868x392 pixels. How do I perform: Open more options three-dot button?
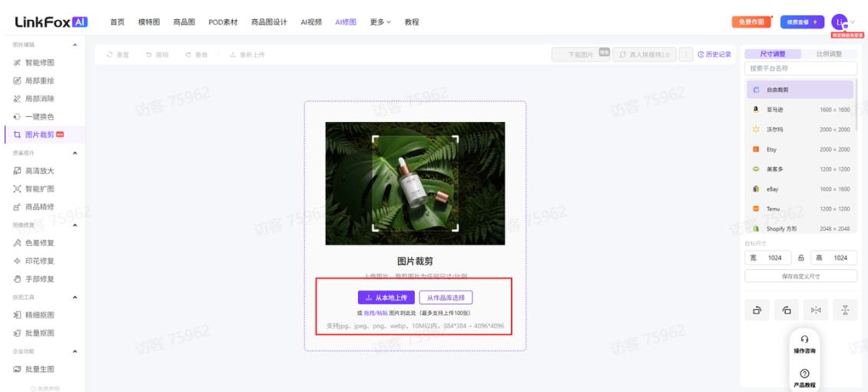686,55
